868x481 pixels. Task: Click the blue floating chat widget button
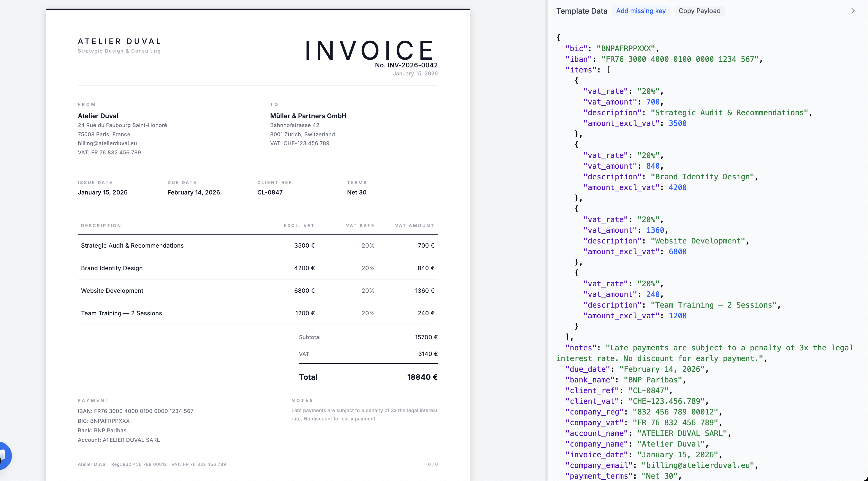pos(5,456)
